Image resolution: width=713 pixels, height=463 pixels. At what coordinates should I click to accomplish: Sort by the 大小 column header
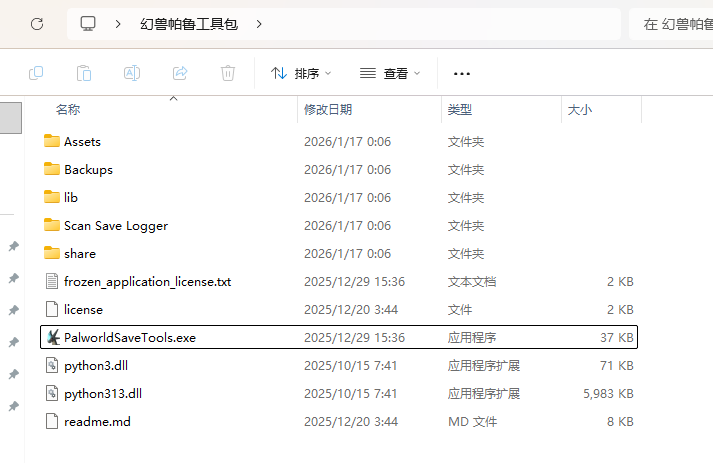tap(580, 109)
